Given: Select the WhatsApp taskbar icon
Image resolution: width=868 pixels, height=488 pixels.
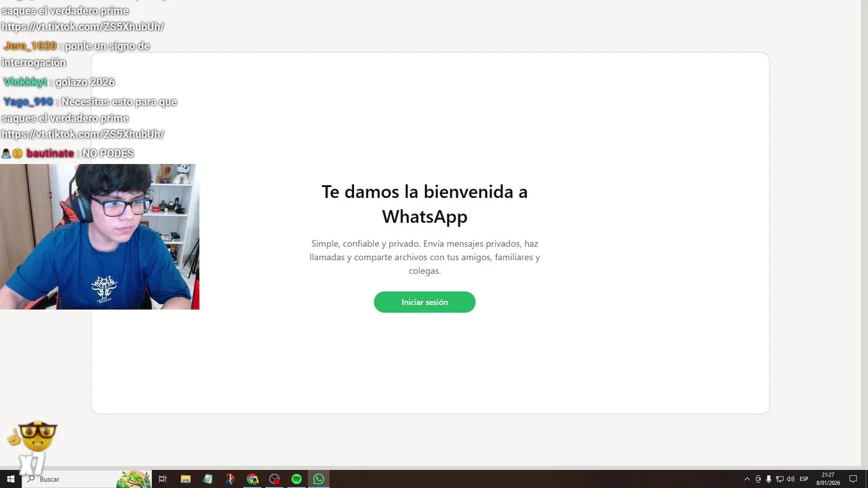Looking at the screenshot, I should 319,479.
